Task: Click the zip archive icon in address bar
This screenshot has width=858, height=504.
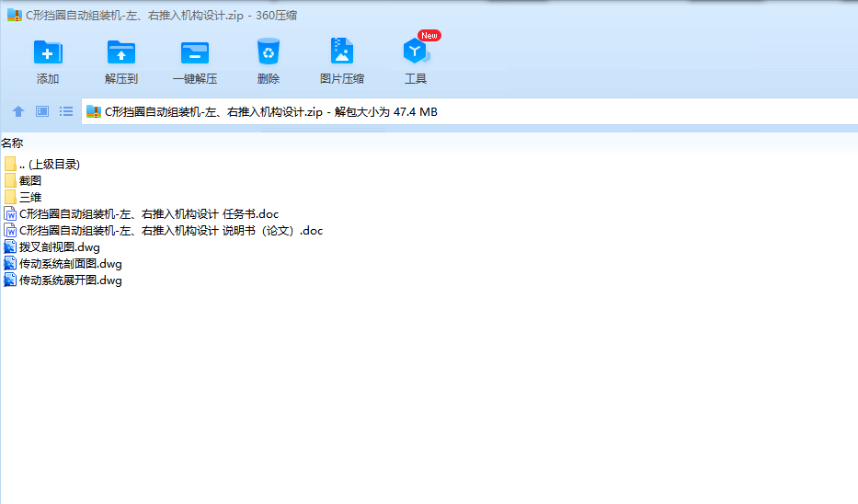Action: [x=94, y=111]
